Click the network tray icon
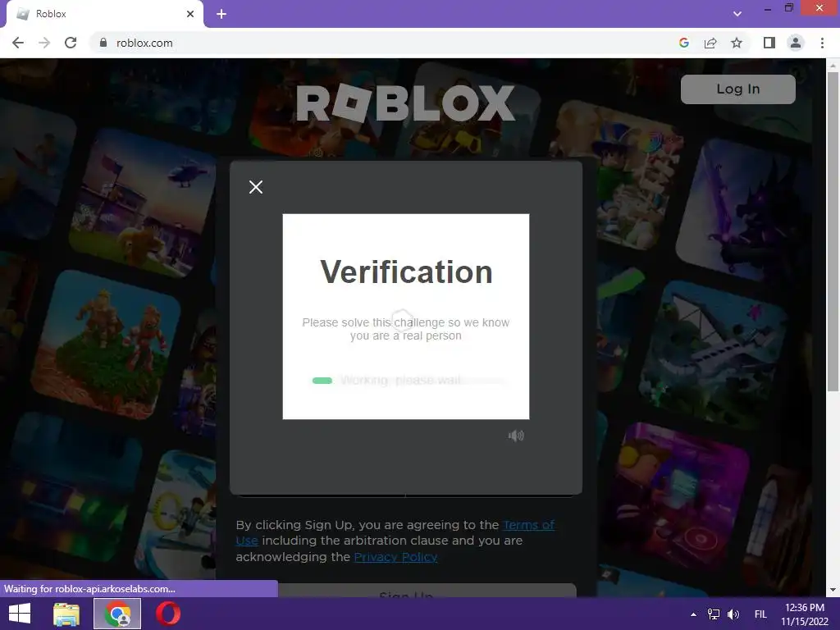Viewport: 840px width, 630px height. point(714,614)
